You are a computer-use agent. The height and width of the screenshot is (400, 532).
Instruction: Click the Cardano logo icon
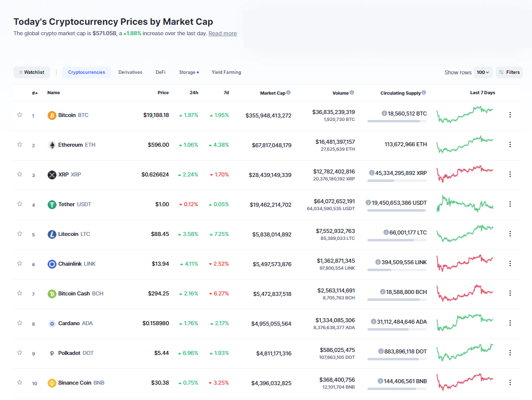[x=52, y=324]
